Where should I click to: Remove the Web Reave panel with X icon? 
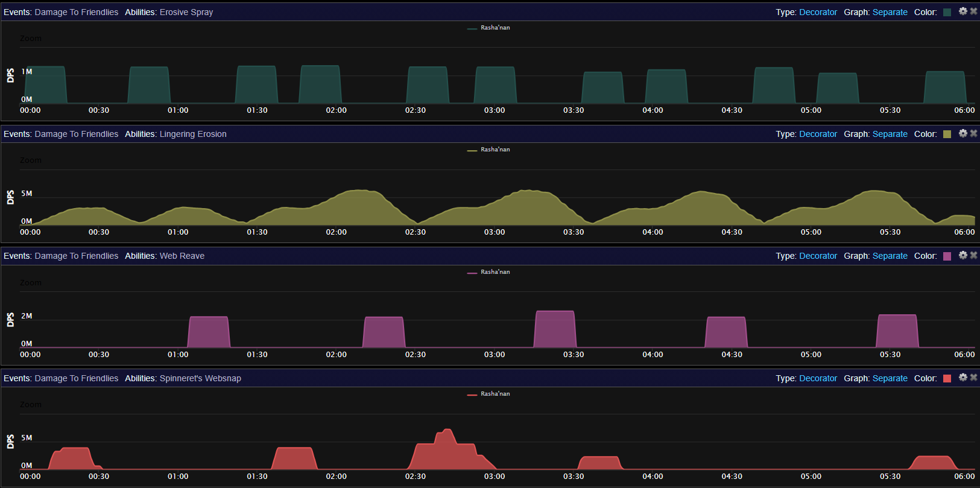pyautogui.click(x=973, y=255)
